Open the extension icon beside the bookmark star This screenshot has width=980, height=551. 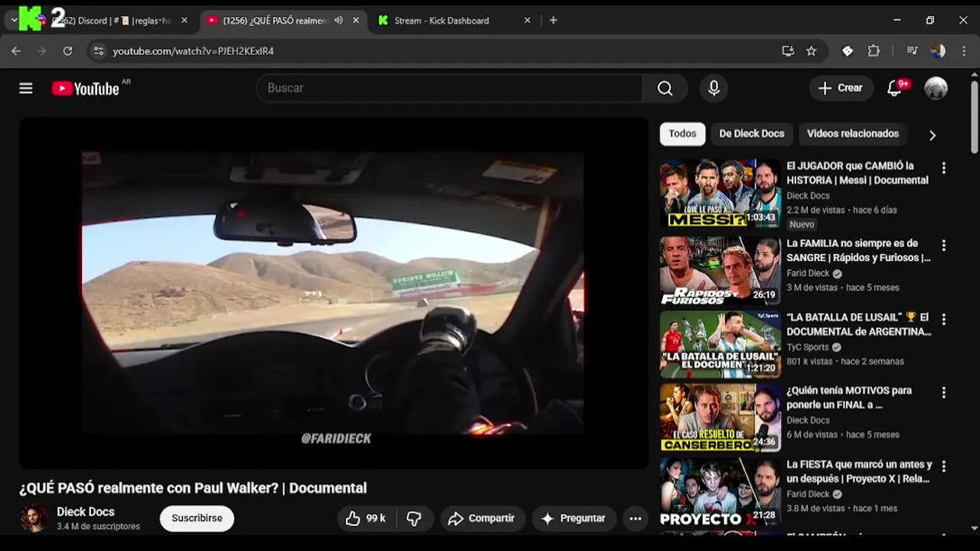[x=848, y=51]
